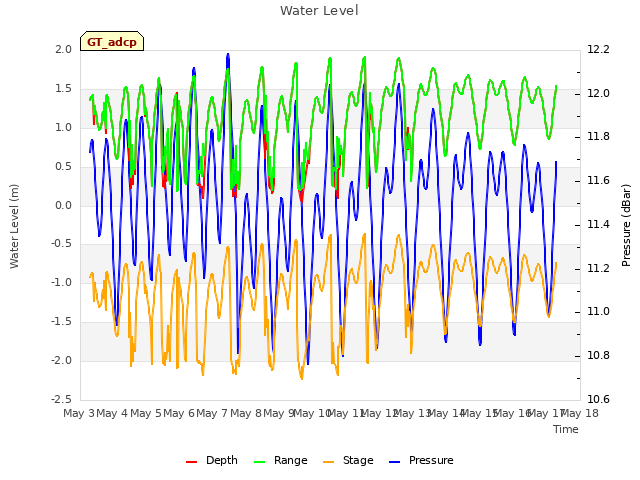The width and height of the screenshot is (640, 480).
Task: Click the Water Level chart title
Action: pos(319,11)
